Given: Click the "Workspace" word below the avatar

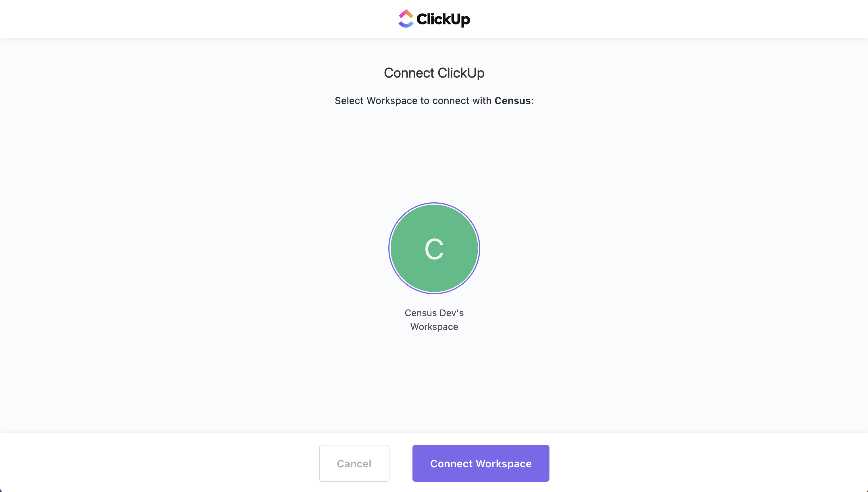Looking at the screenshot, I should 434,327.
